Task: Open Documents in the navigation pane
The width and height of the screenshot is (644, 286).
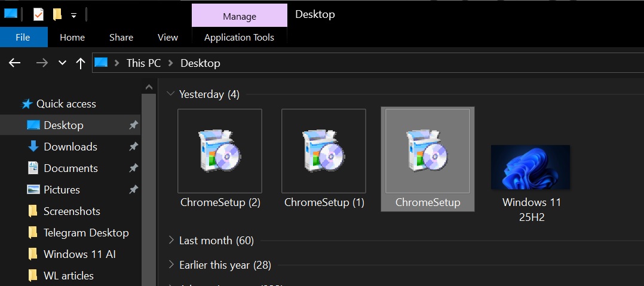Action: point(70,168)
